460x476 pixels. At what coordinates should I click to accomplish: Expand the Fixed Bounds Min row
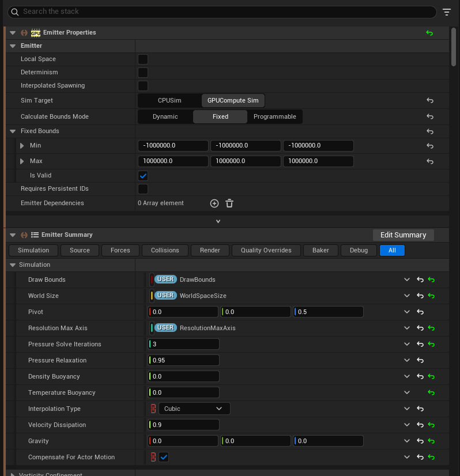(22, 146)
